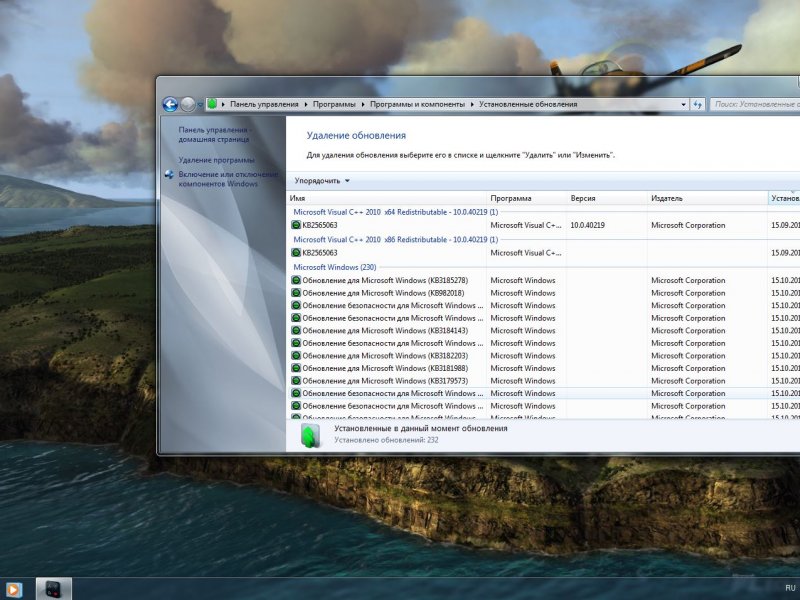Open the dark red taskbar application button
Image resolution: width=800 pixels, height=600 pixels.
click(54, 589)
